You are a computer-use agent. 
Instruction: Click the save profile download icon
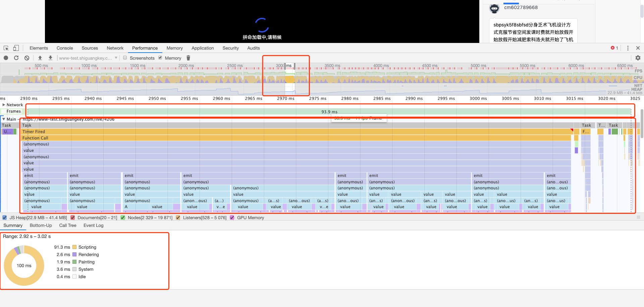50,58
